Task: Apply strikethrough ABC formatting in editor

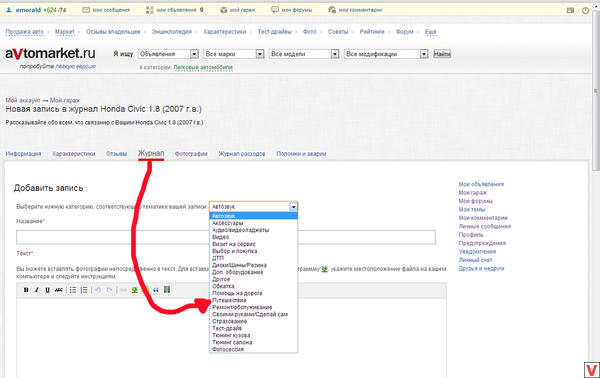Action: 59,290
